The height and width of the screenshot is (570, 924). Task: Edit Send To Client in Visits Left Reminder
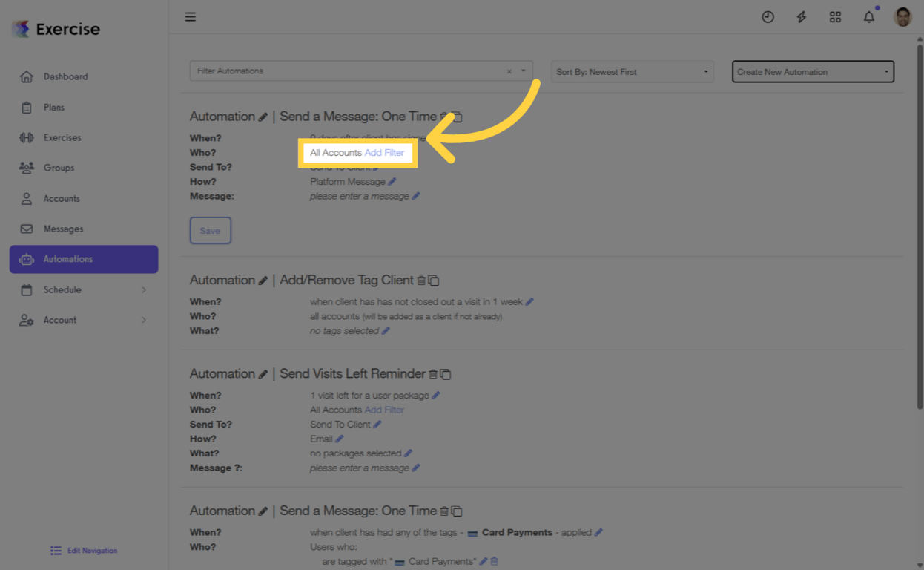pyautogui.click(x=377, y=425)
